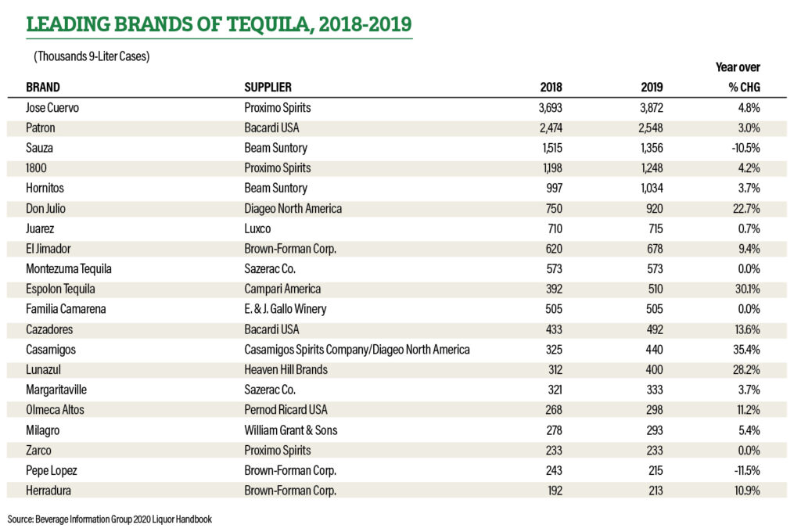Click the Leading Brands of Tequila title
This screenshot has width=801, height=532.
219,24
